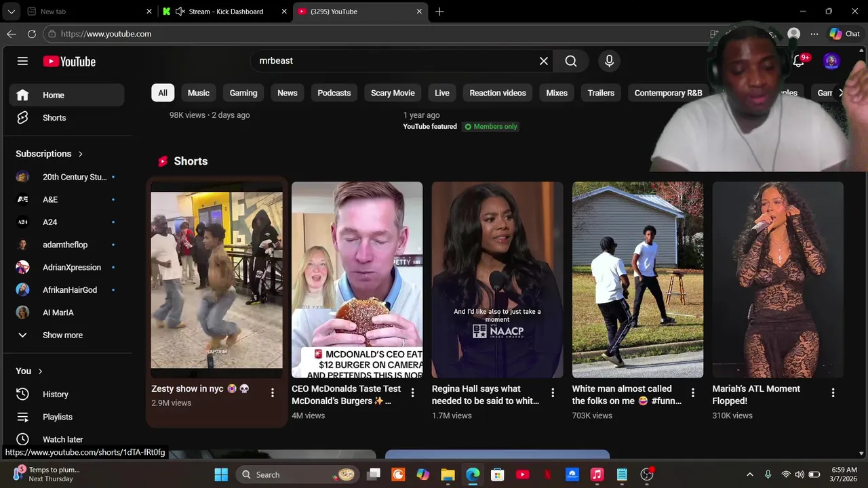This screenshot has height=488, width=868.
Task: Open AI MarIA channel
Action: click(x=66, y=312)
